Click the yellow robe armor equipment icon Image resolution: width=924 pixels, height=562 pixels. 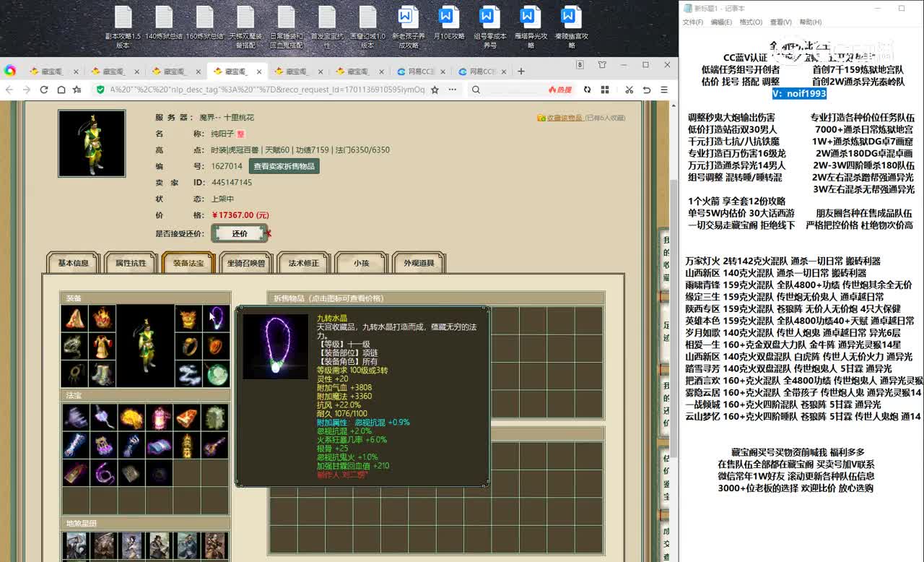coord(102,346)
